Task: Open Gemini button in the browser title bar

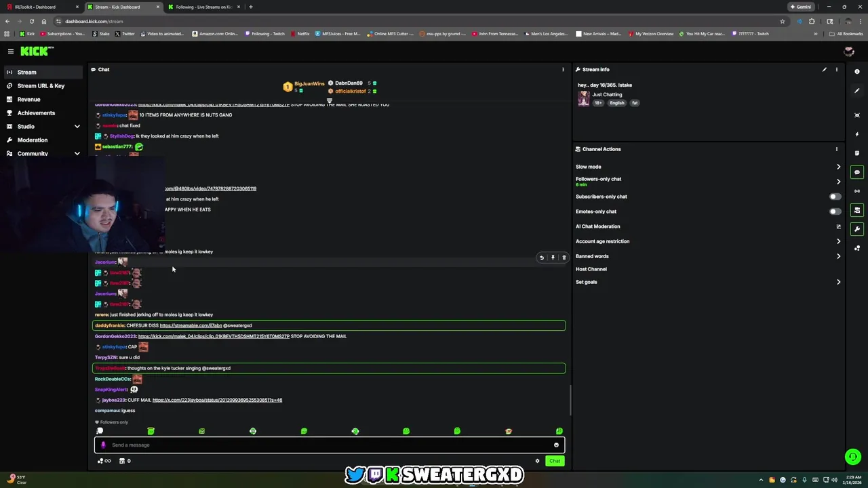Action: click(801, 7)
